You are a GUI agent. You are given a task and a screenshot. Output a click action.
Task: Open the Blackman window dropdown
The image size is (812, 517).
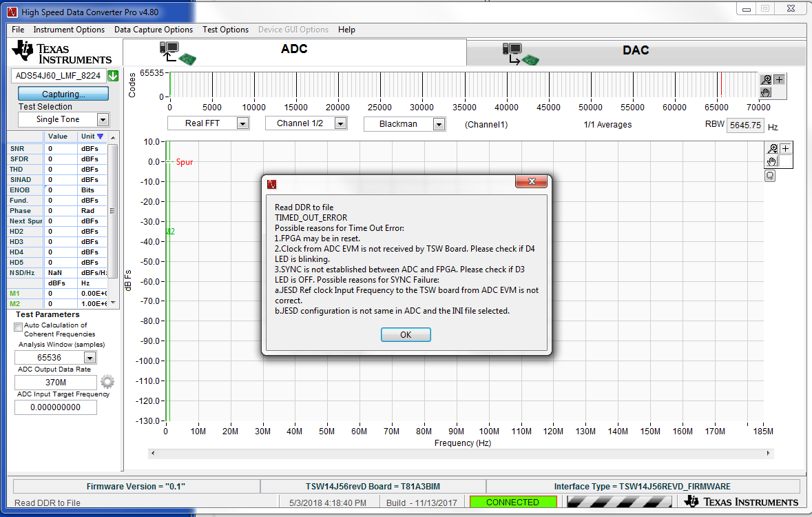pos(439,124)
